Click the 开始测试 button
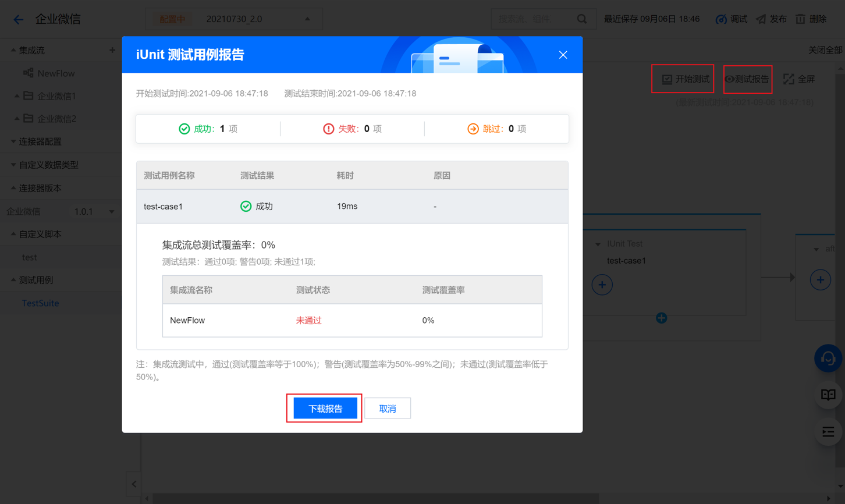The width and height of the screenshot is (845, 504). (x=686, y=79)
